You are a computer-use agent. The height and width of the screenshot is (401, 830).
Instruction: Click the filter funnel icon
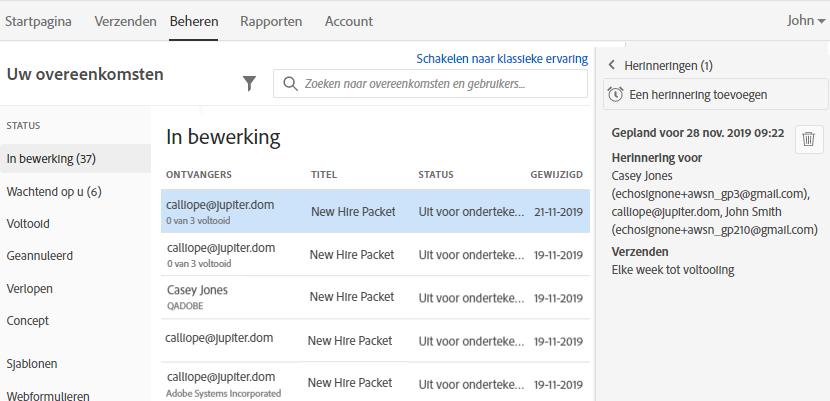click(x=250, y=84)
